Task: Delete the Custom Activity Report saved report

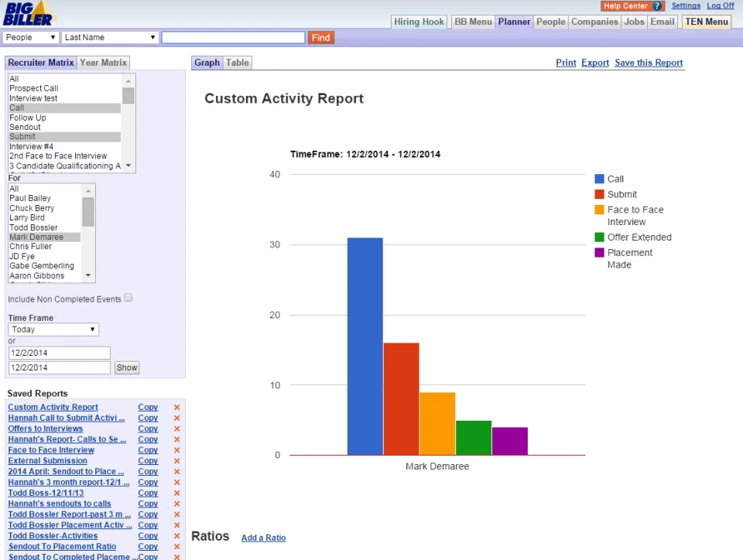Action: pos(176,407)
